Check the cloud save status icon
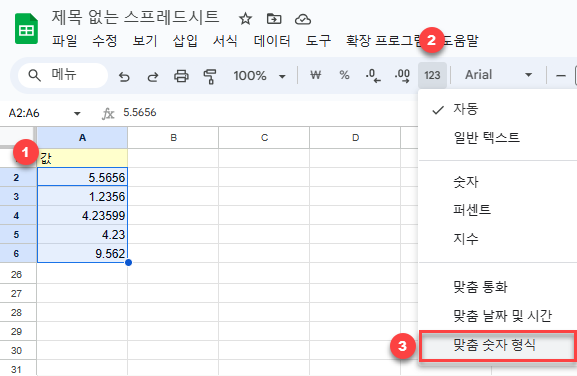The image size is (577, 376). click(x=303, y=19)
